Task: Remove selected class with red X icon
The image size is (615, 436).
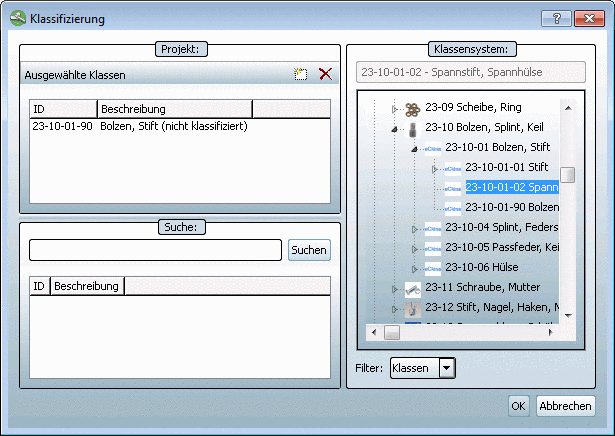Action: 325,74
